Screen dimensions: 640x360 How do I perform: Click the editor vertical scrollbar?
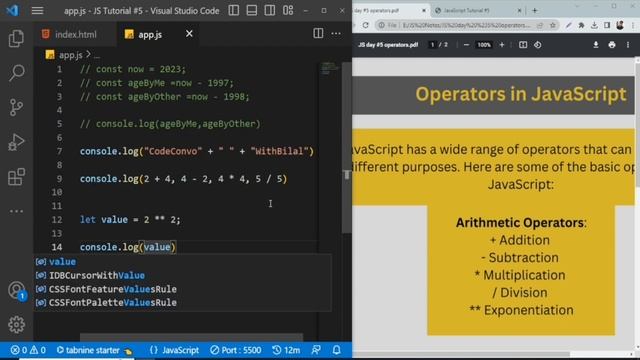347,148
